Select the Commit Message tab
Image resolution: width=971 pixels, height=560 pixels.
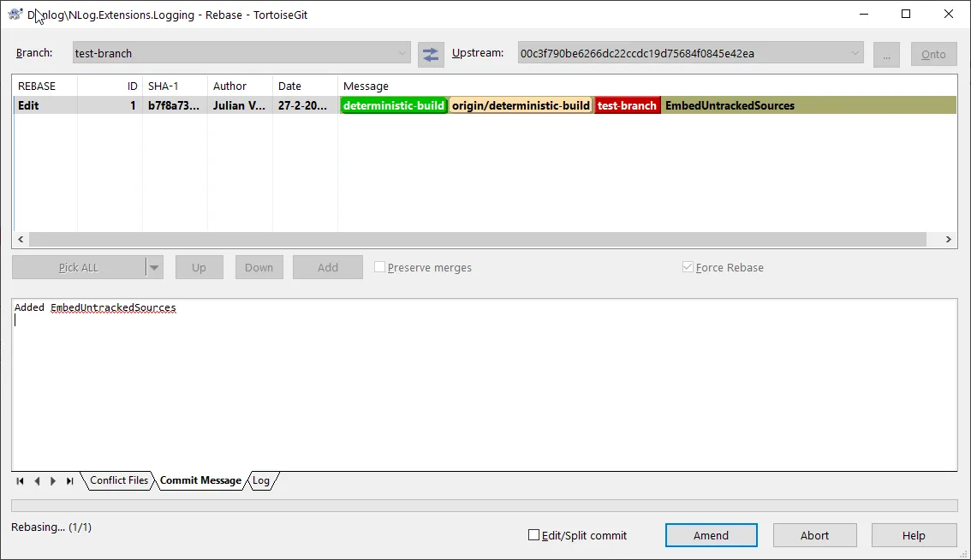coord(200,480)
